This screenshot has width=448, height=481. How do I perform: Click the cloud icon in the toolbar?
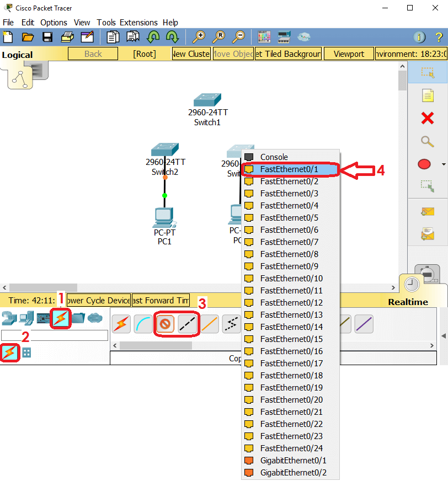[x=304, y=37]
